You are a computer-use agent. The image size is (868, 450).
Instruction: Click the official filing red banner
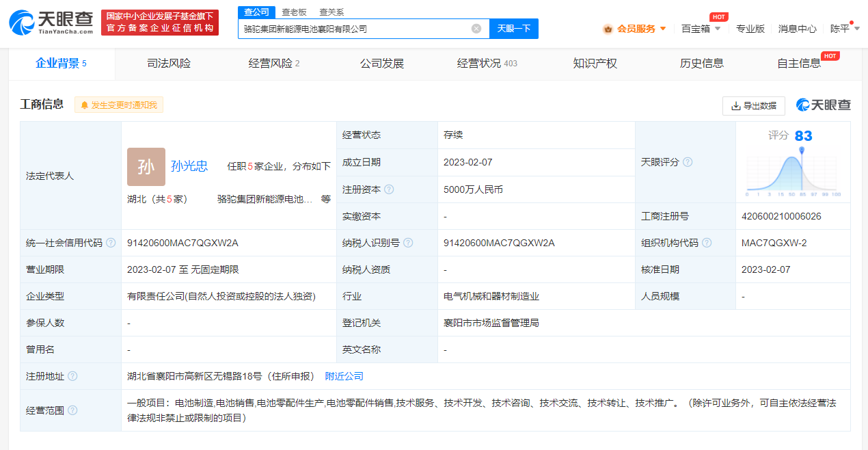click(160, 23)
